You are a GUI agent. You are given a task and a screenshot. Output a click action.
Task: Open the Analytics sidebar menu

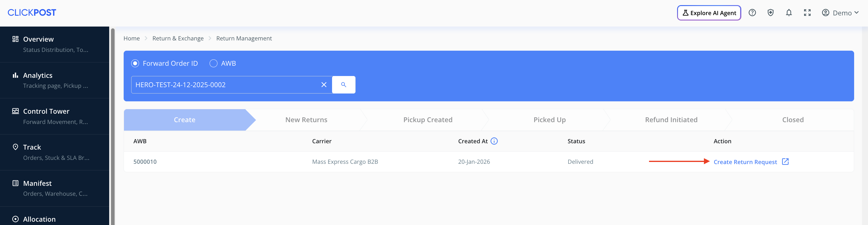pyautogui.click(x=55, y=80)
